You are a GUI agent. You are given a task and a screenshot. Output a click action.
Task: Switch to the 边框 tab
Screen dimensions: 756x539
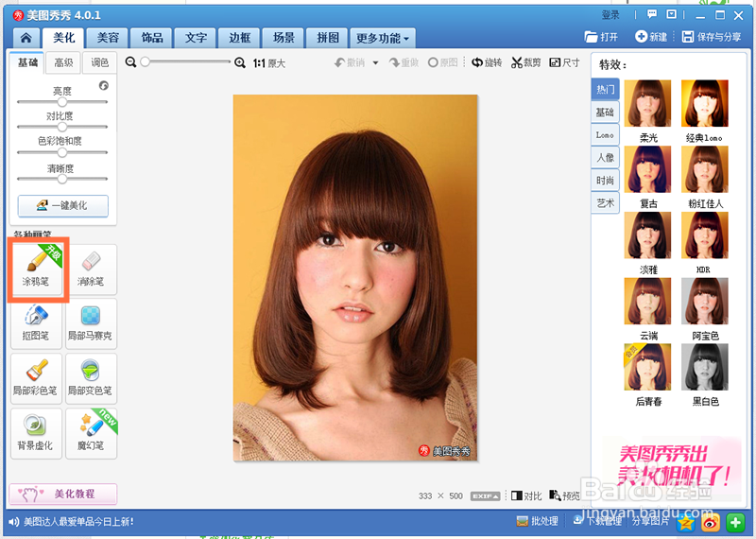(240, 38)
